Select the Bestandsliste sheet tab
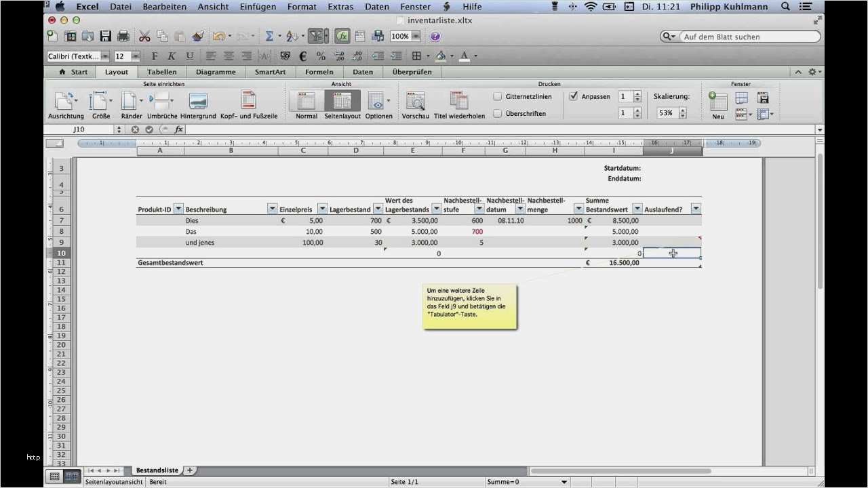The height and width of the screenshot is (488, 868). (x=157, y=470)
